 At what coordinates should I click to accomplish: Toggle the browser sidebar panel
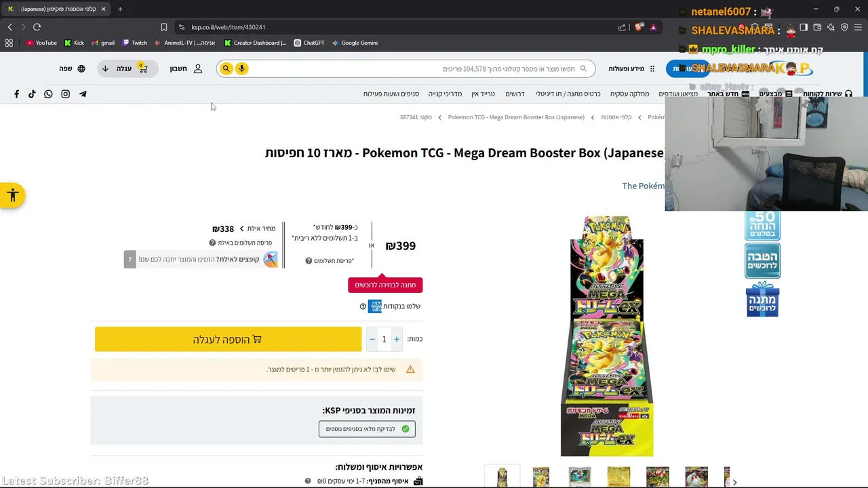[x=804, y=27]
